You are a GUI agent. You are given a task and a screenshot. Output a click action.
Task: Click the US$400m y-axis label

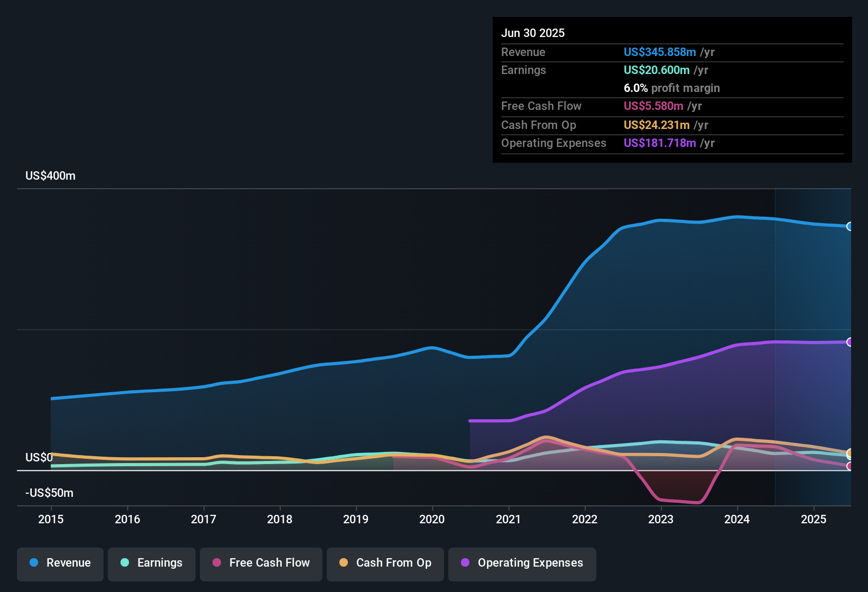point(50,176)
